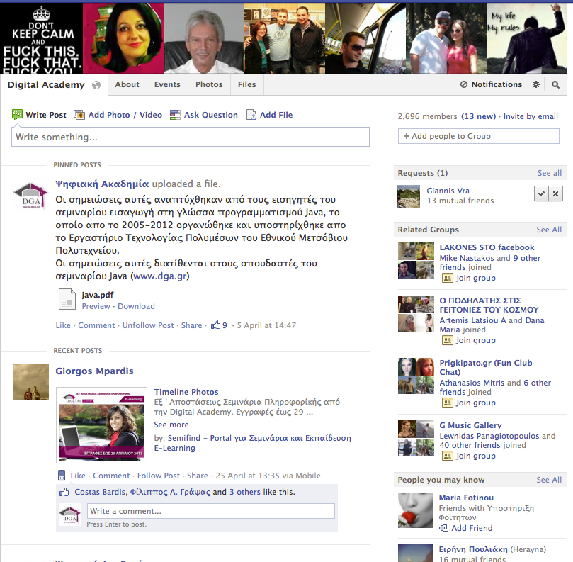Open the Files tab
The width and height of the screenshot is (573, 562).
point(247,84)
